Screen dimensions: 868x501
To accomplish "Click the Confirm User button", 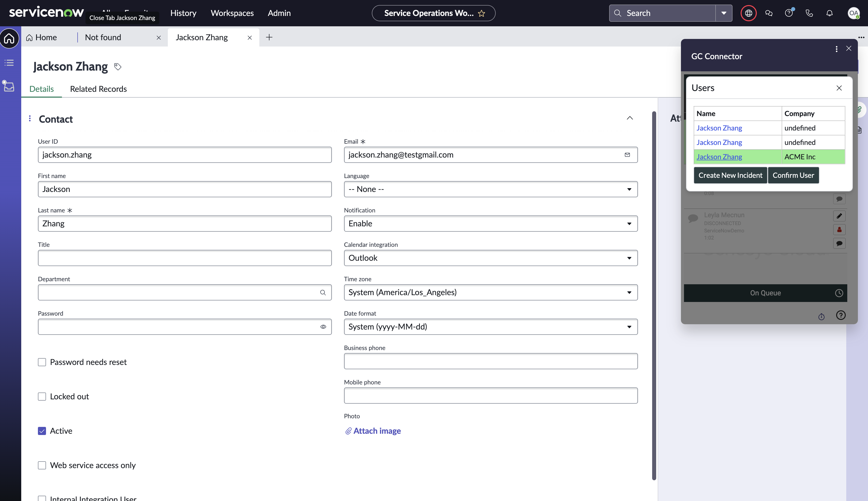I will coord(793,175).
